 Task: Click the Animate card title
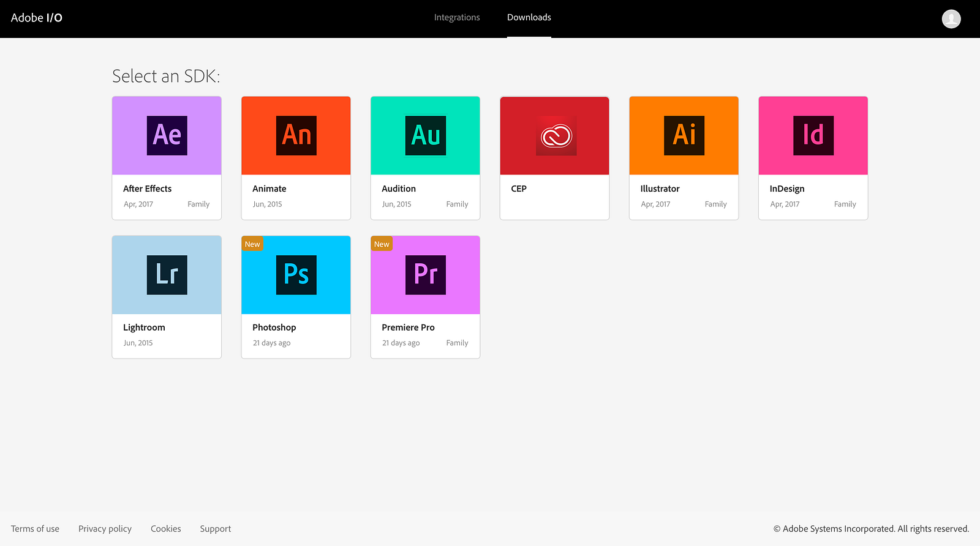click(269, 189)
